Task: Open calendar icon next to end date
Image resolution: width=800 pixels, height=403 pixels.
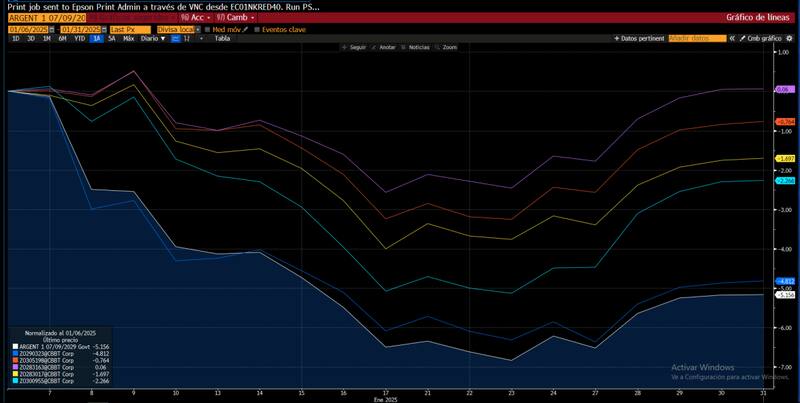Action: click(x=103, y=29)
